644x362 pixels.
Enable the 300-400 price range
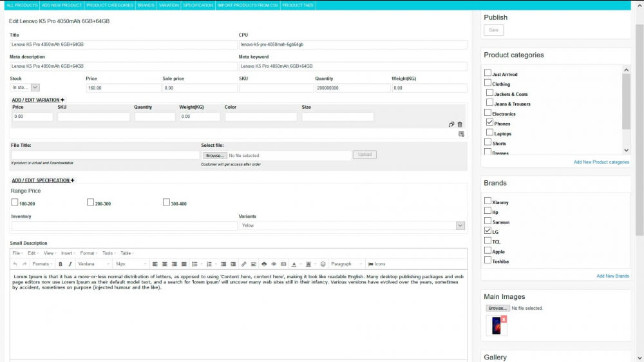point(166,202)
